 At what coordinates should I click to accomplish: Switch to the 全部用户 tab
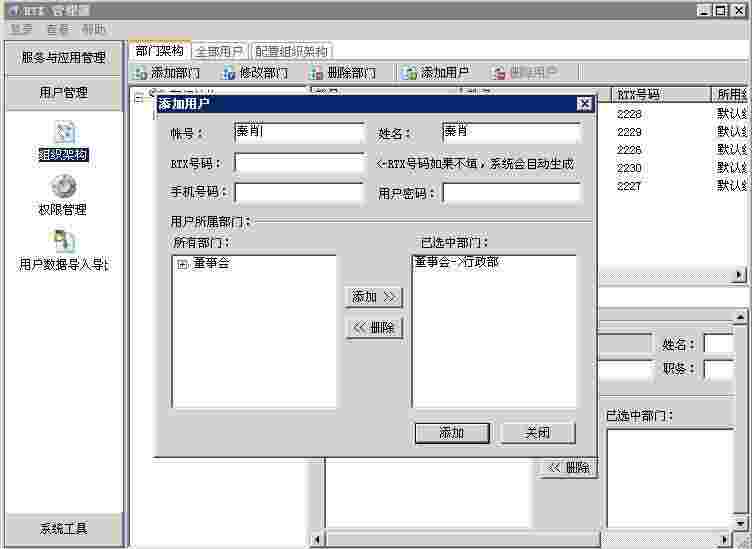point(220,51)
